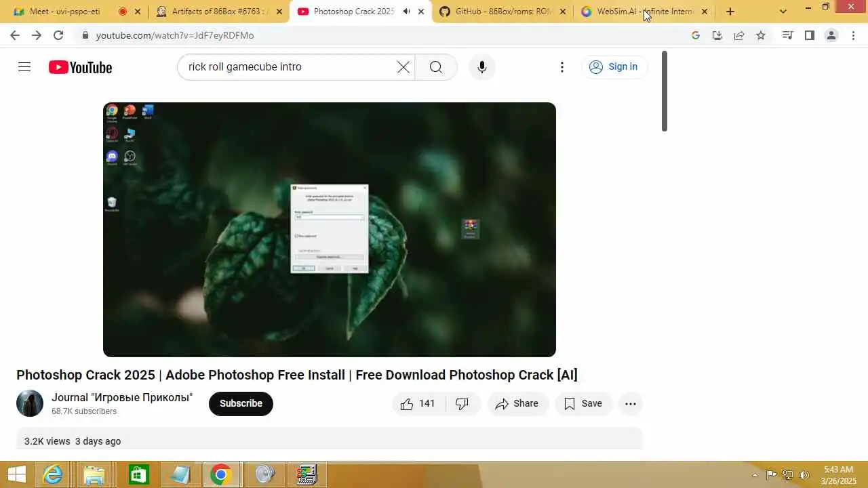Click the magnifier search button
The height and width of the screenshot is (488, 868).
(x=436, y=66)
